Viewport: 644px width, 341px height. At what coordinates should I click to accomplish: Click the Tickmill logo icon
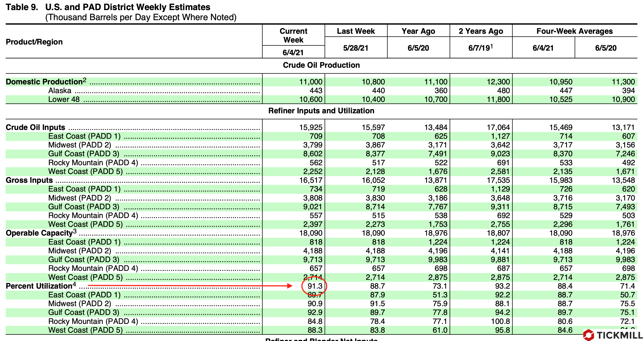[x=589, y=335]
